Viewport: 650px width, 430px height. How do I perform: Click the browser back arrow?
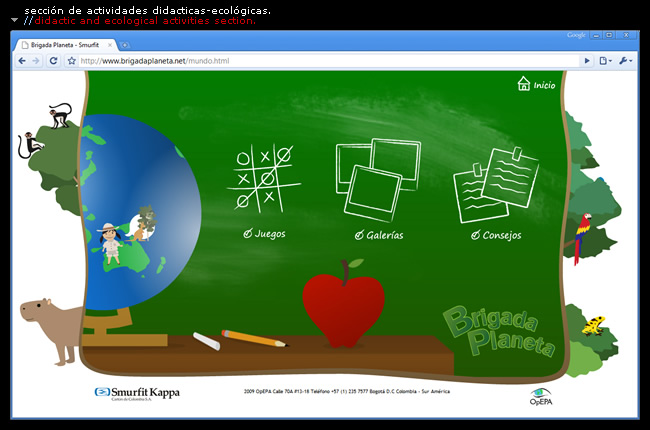[22, 61]
